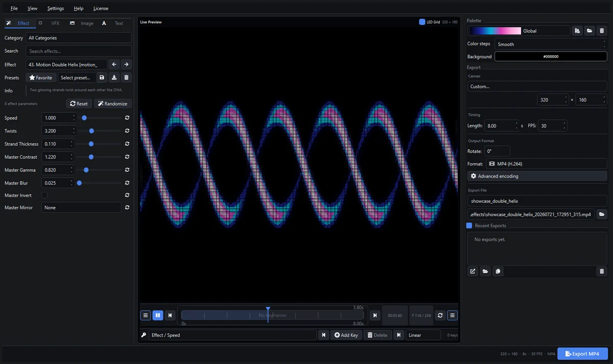The image size is (613, 364).
Task: Pause the live preview playback
Action: point(158,316)
